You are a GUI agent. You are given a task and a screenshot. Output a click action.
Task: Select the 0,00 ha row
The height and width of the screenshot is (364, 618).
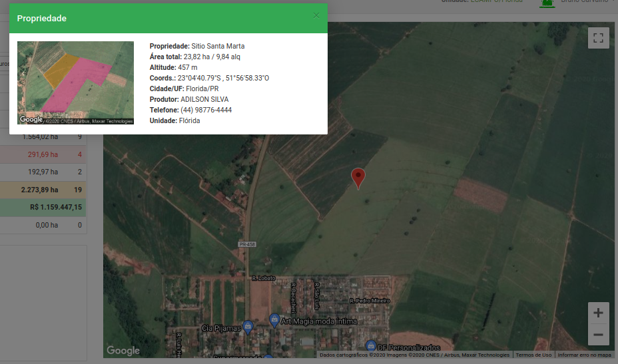[x=43, y=225]
